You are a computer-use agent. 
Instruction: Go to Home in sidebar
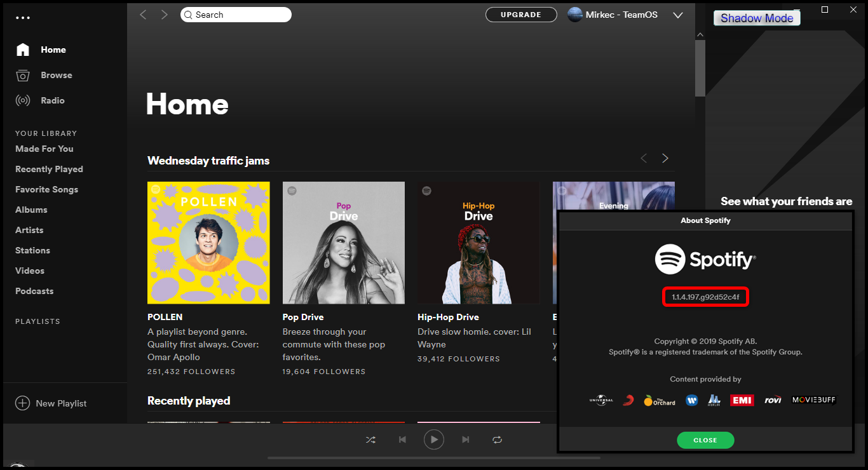click(53, 50)
